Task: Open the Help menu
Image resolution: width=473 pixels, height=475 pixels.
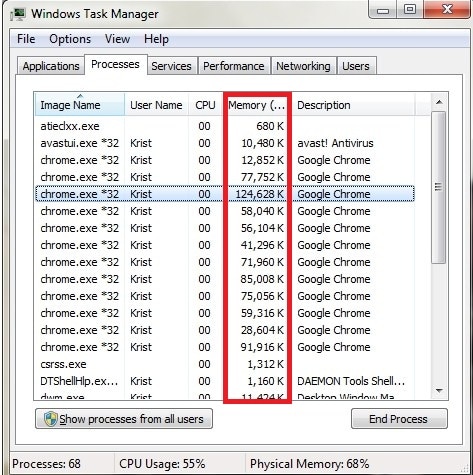Action: tap(156, 39)
